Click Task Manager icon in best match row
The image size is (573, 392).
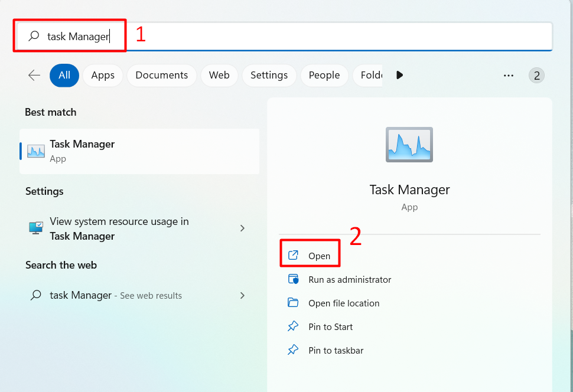click(x=36, y=151)
